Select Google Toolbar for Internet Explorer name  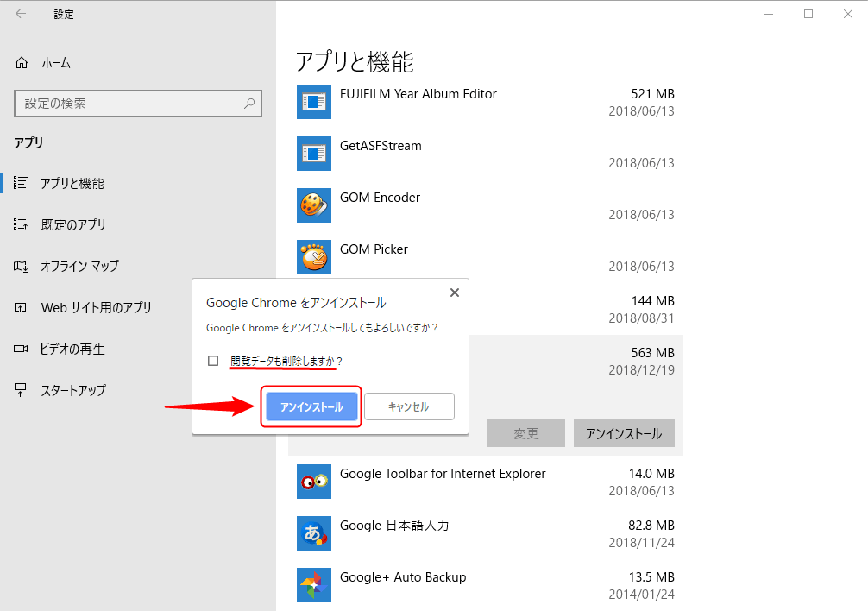443,474
